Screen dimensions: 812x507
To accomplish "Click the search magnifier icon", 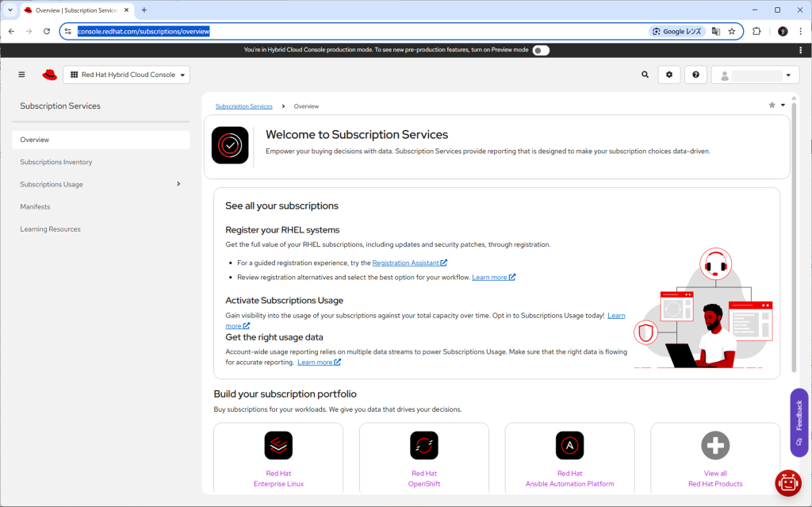I will point(645,75).
